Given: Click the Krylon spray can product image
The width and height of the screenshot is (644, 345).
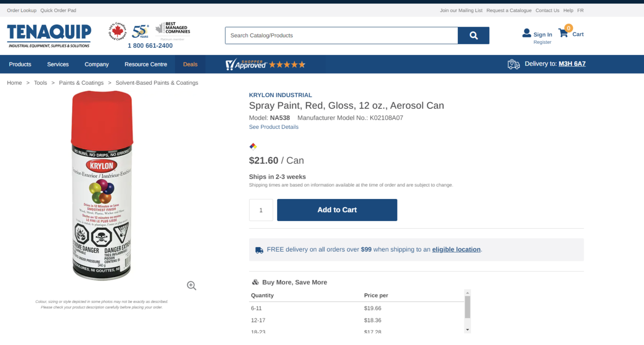Looking at the screenshot, I should coord(102,185).
